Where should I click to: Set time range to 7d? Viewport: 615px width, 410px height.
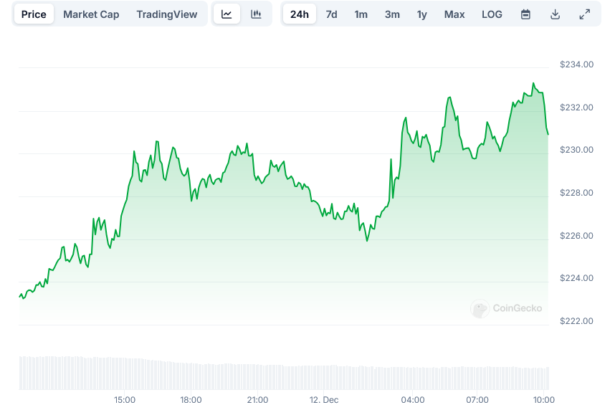click(332, 15)
